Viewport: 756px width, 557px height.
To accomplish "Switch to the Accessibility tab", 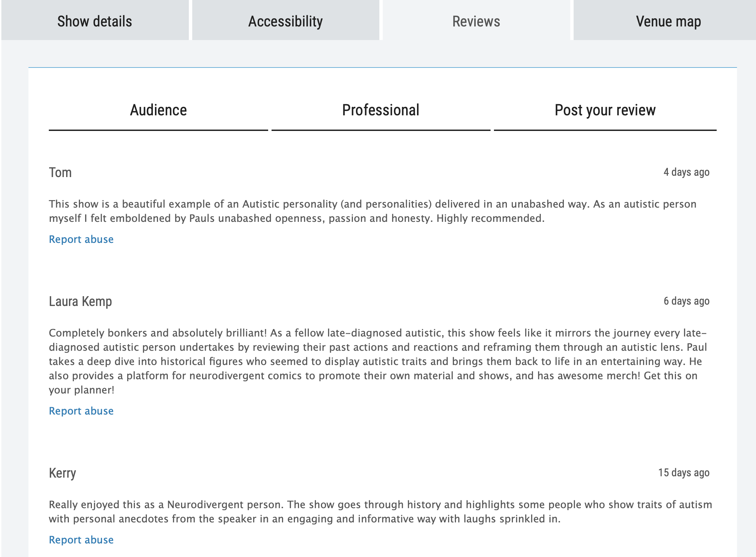I will [x=285, y=20].
